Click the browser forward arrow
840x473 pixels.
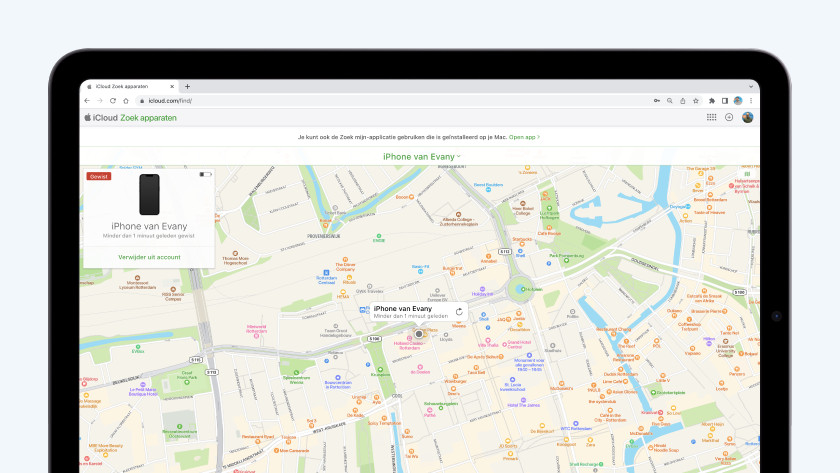coord(100,101)
